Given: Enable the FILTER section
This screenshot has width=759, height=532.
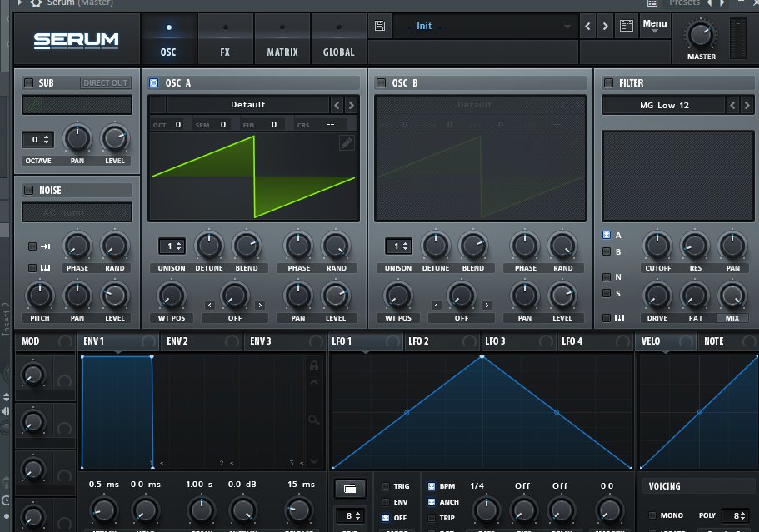Looking at the screenshot, I should 608,82.
